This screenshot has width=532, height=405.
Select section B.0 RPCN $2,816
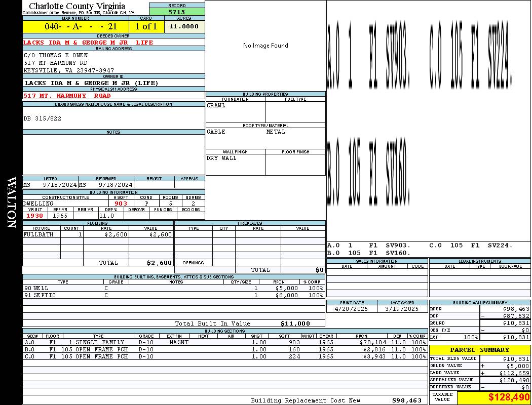coord(374,349)
